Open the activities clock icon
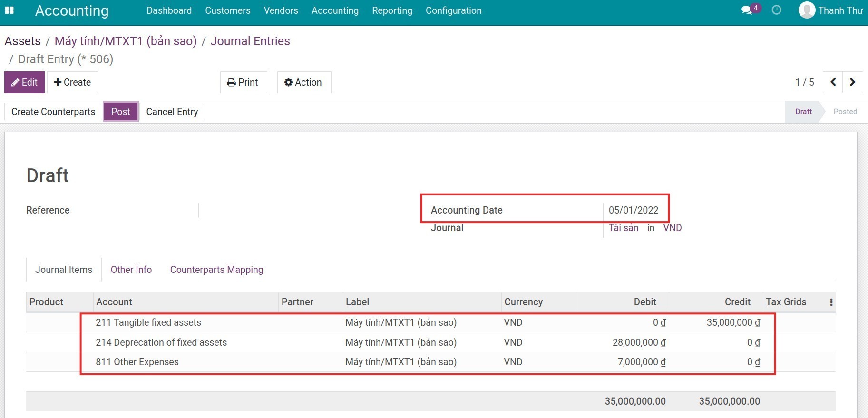The height and width of the screenshot is (418, 868). [776, 10]
